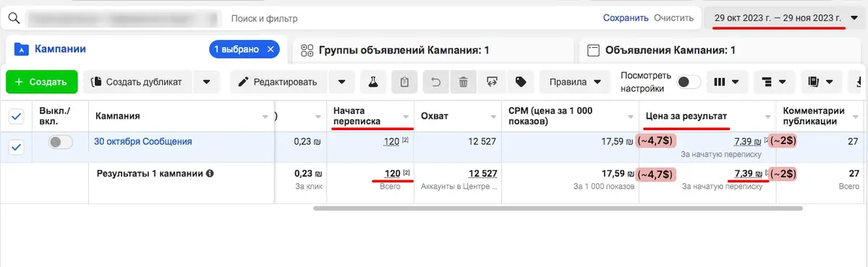This screenshot has width=868, height=267.
Task: Open the 'Охват' column header
Action: point(457,116)
